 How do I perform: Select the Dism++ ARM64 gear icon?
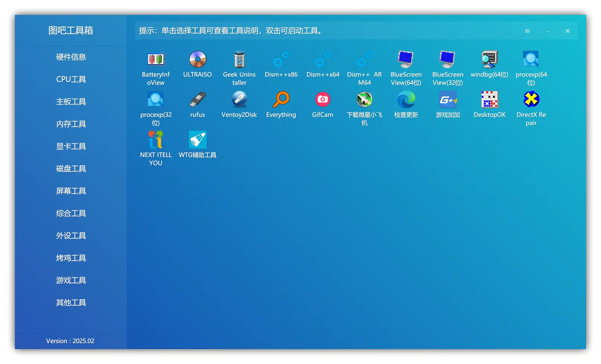click(365, 59)
